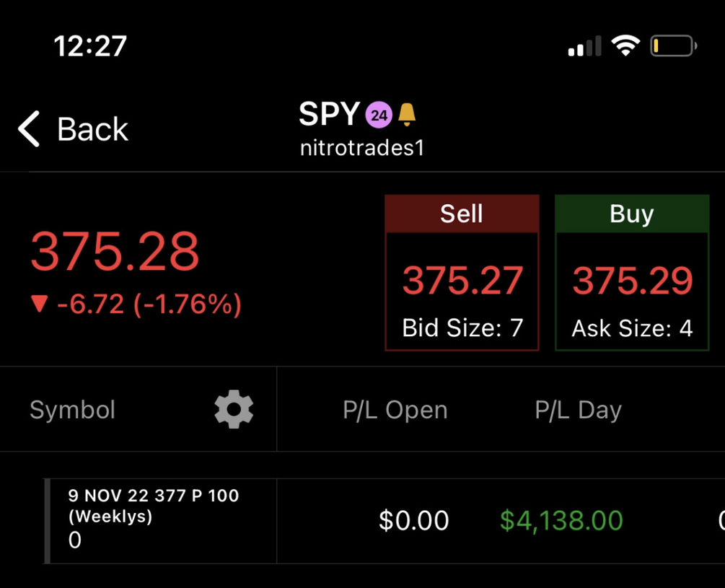Open the 9 NOV 22 377 P position row
Viewport: 725px width, 588px height.
coord(153,519)
